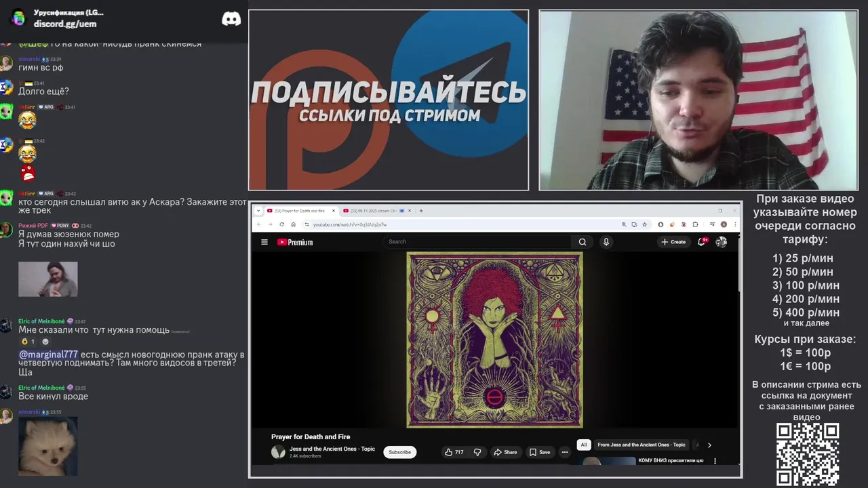The image size is (868, 488).
Task: Dislike the video with thumbs-down
Action: point(477,452)
